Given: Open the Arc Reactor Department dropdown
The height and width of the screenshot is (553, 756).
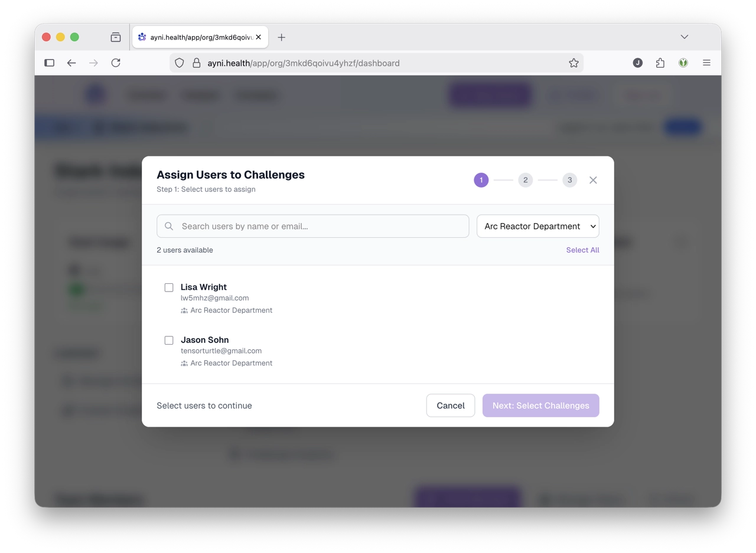Looking at the screenshot, I should tap(537, 226).
